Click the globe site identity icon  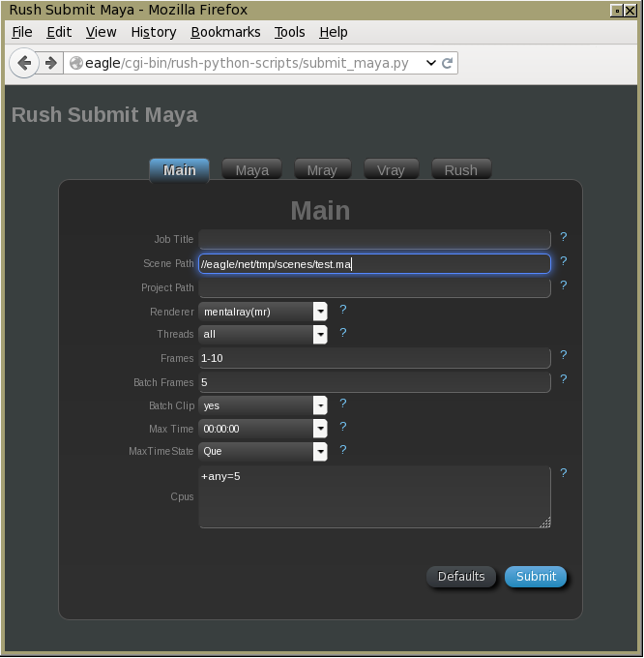[75, 63]
